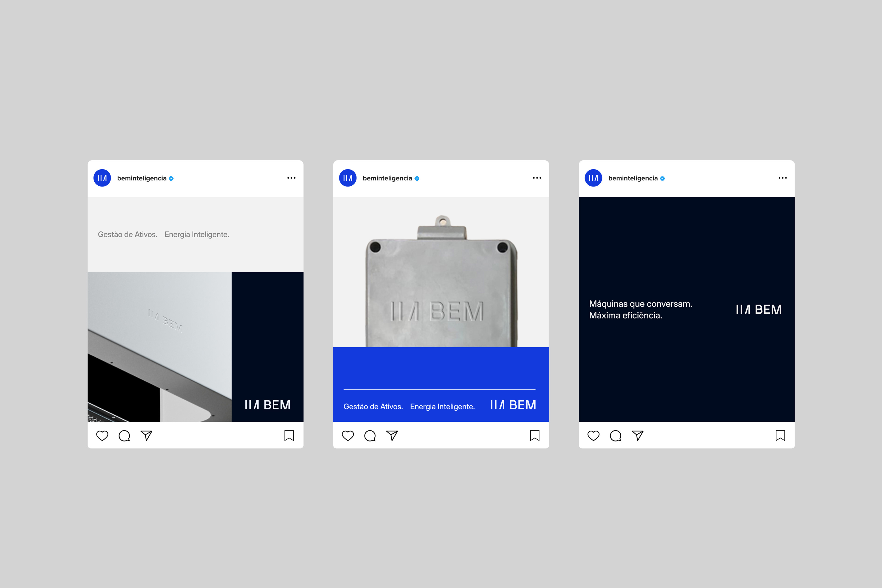Like the first post with the heart icon
This screenshot has width=882, height=588.
(102, 435)
